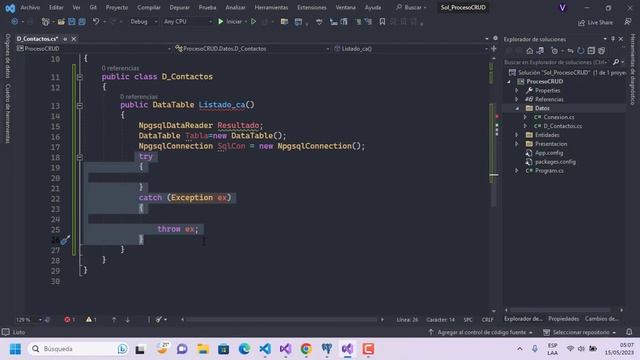Click the user account avatar V
640x360 pixels.
click(x=562, y=8)
